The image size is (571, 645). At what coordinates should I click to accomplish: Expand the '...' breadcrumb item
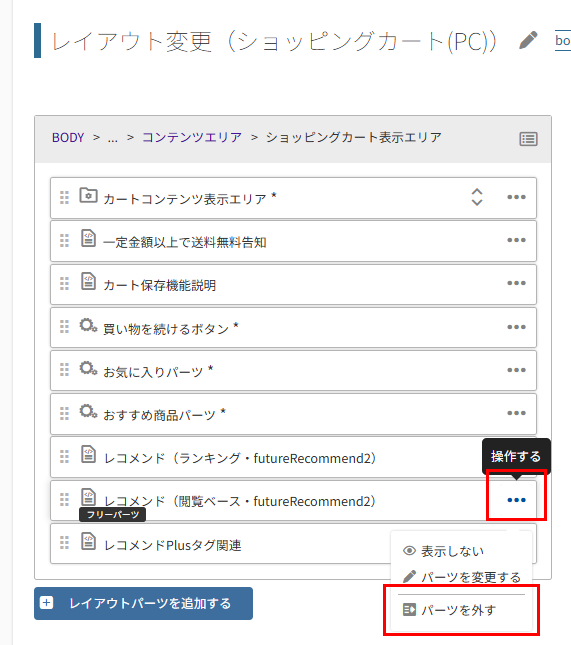click(113, 138)
